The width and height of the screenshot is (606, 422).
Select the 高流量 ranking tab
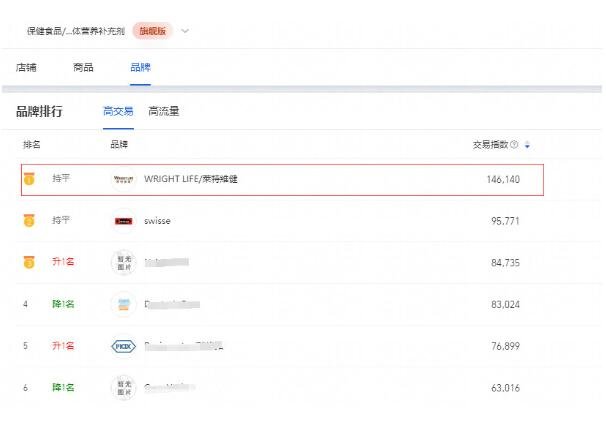coord(163,111)
